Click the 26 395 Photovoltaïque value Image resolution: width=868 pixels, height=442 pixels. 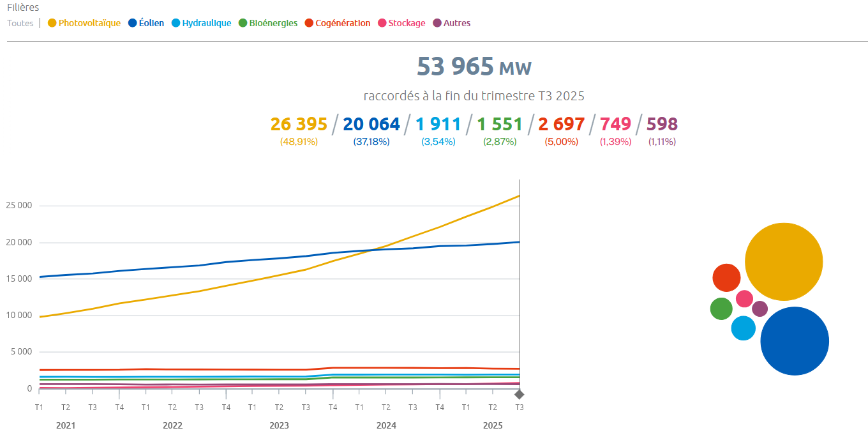[x=299, y=124]
